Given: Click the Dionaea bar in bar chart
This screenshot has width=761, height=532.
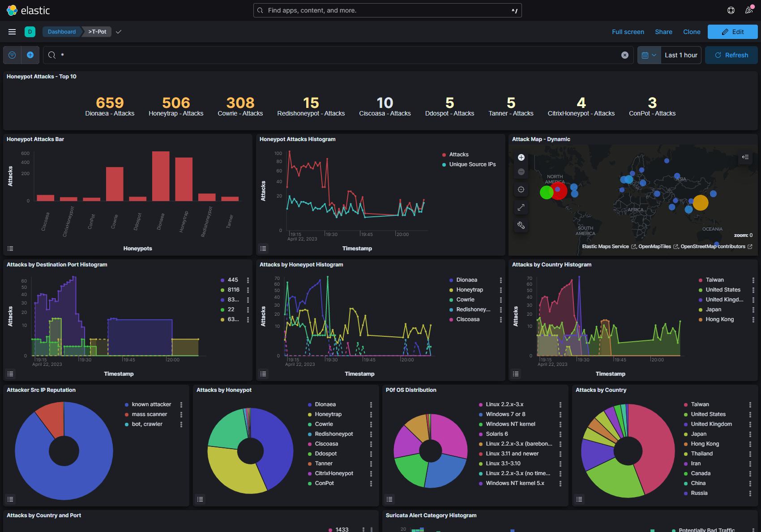Looking at the screenshot, I should pos(161,176).
